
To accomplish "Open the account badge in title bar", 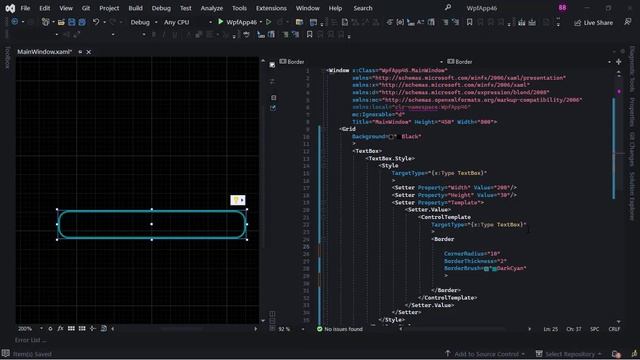I will pos(562,8).
